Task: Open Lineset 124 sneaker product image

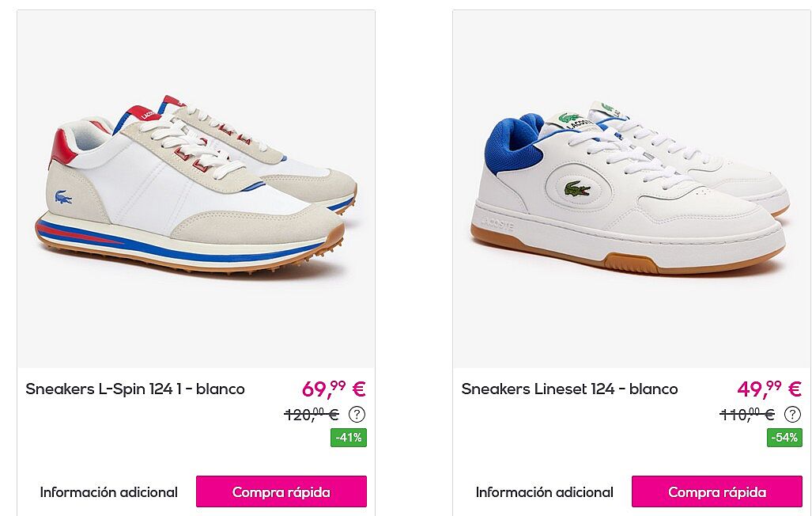Action: point(633,189)
